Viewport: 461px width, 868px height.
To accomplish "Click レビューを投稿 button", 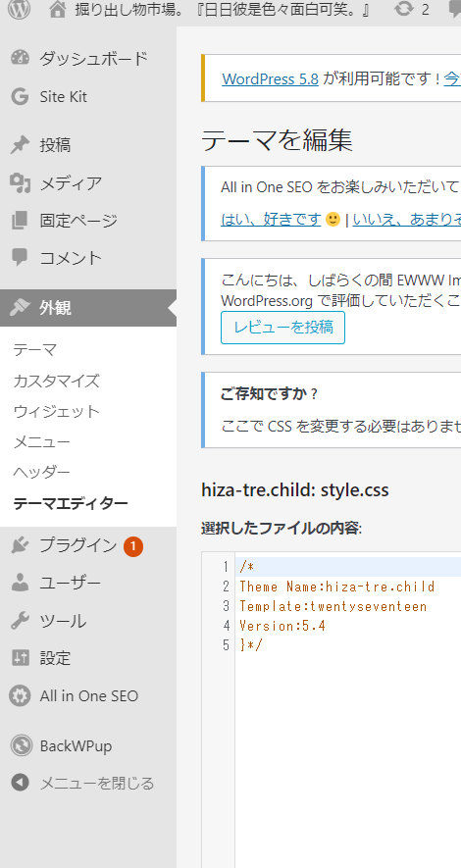I will pos(282,328).
